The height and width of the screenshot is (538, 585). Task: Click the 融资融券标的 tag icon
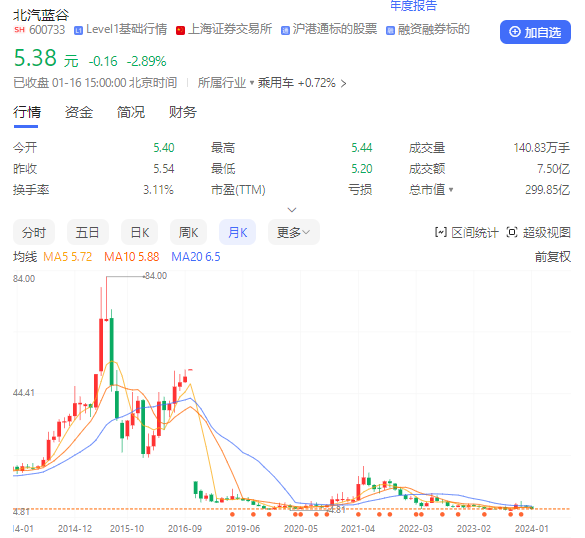pos(390,31)
